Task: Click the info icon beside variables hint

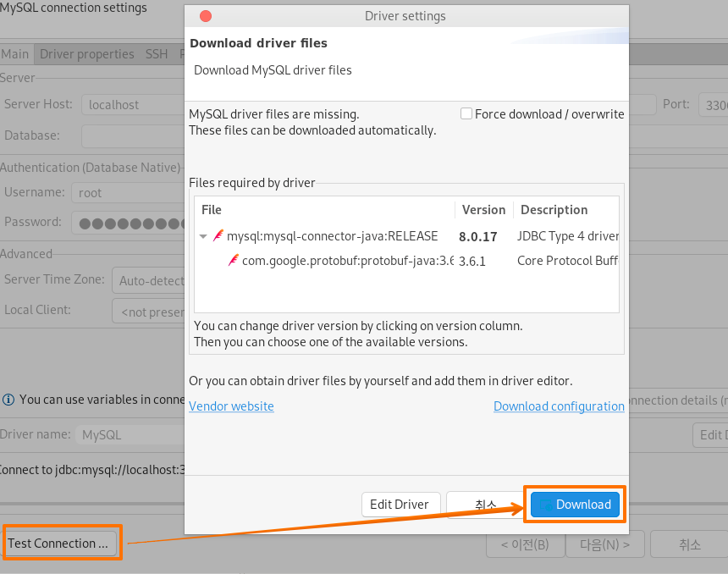Action: tap(8, 400)
